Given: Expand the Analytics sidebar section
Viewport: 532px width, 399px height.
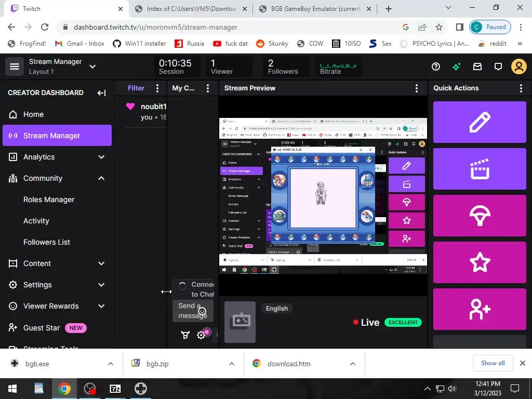Looking at the screenshot, I should [101, 157].
